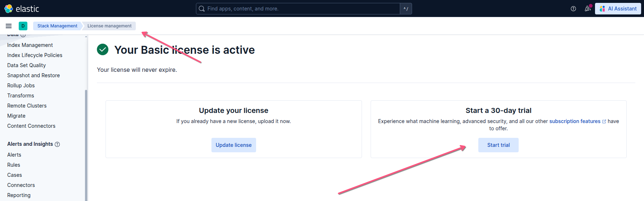Open Transforms page
Viewport: 644px width, 201px height.
pos(21,96)
